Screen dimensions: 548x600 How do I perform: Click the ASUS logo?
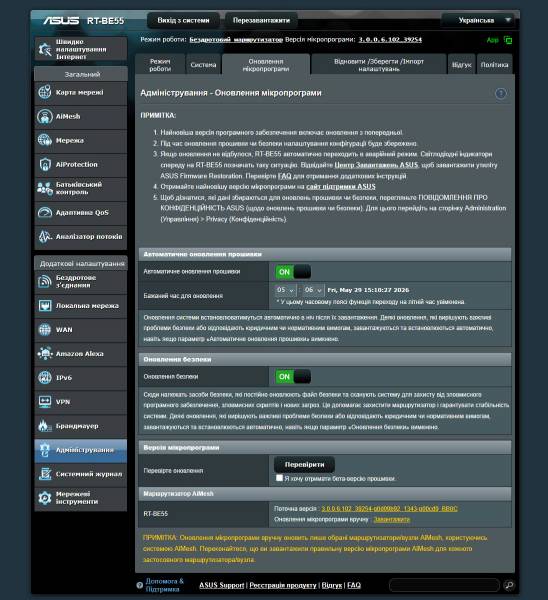point(61,20)
